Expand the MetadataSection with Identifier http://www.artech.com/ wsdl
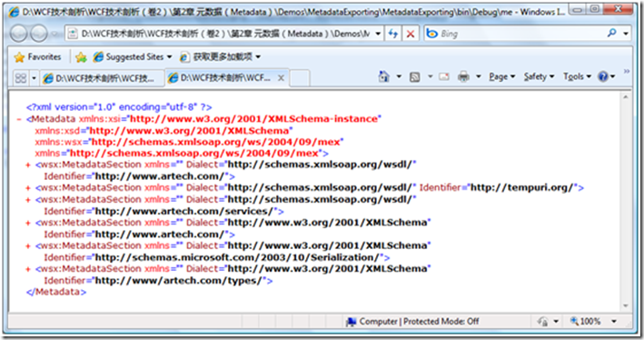 pyautogui.click(x=28, y=165)
